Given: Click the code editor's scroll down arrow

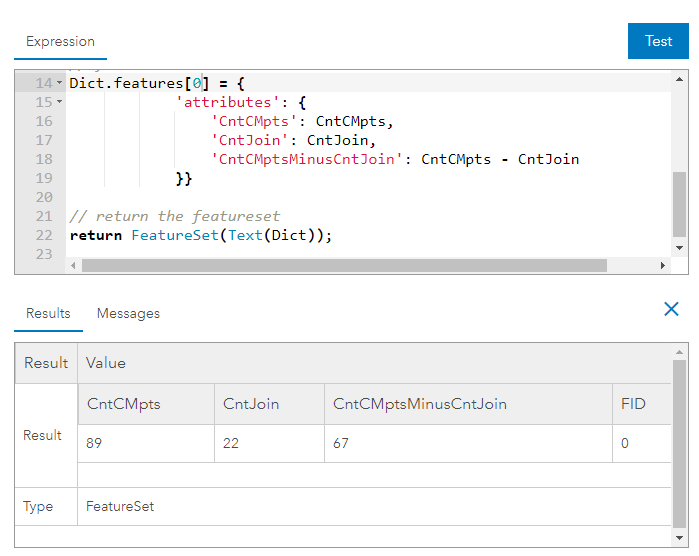Looking at the screenshot, I should click(x=680, y=247).
